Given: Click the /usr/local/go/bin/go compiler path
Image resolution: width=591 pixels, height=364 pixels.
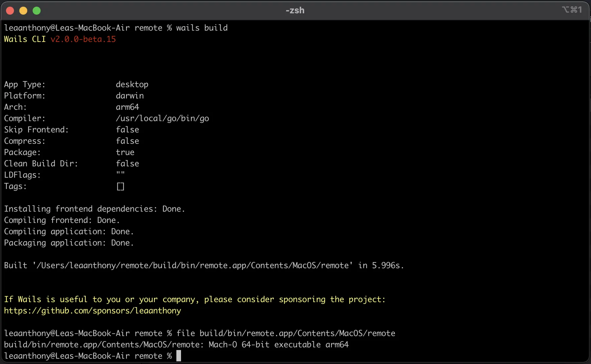Looking at the screenshot, I should click(162, 118).
